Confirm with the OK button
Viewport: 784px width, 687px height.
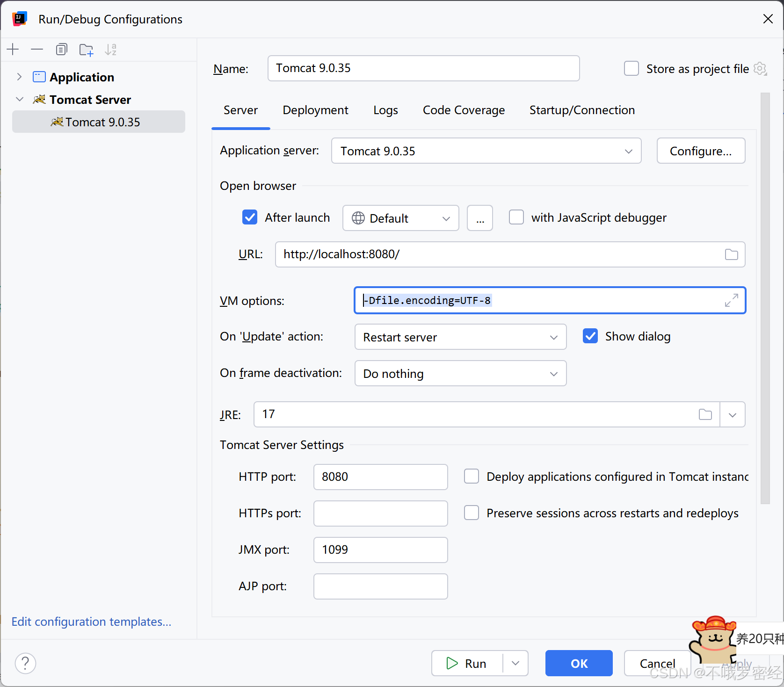pyautogui.click(x=579, y=663)
